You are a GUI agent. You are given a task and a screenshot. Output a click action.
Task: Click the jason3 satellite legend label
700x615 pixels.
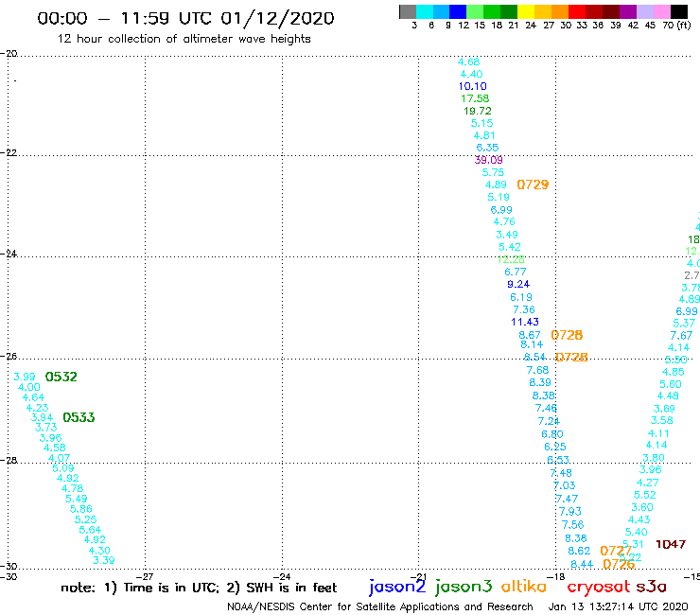coord(464,587)
